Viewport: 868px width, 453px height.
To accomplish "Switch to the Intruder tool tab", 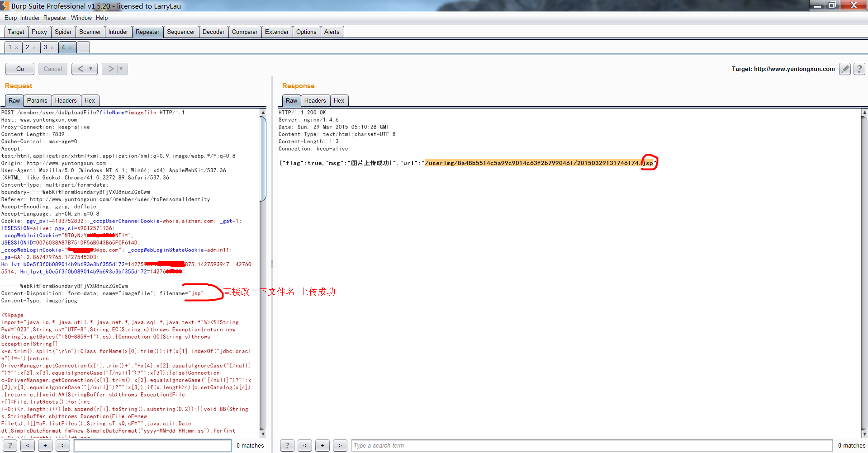I will pos(118,32).
